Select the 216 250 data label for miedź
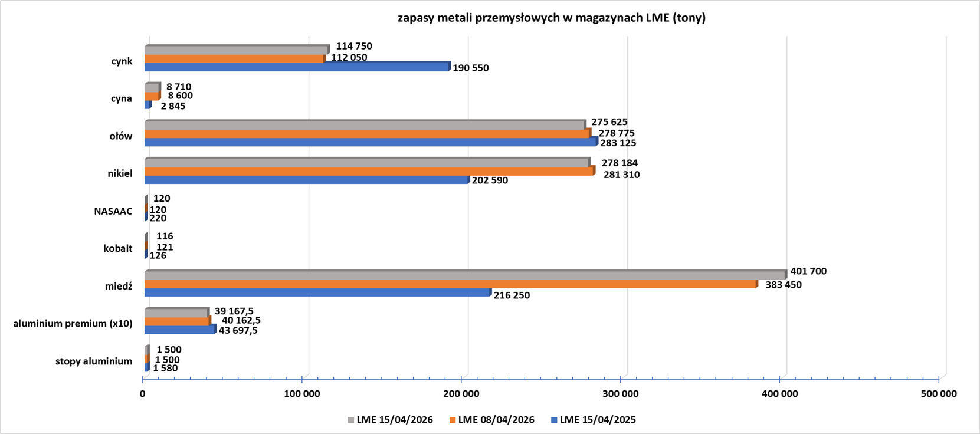 pos(512,295)
